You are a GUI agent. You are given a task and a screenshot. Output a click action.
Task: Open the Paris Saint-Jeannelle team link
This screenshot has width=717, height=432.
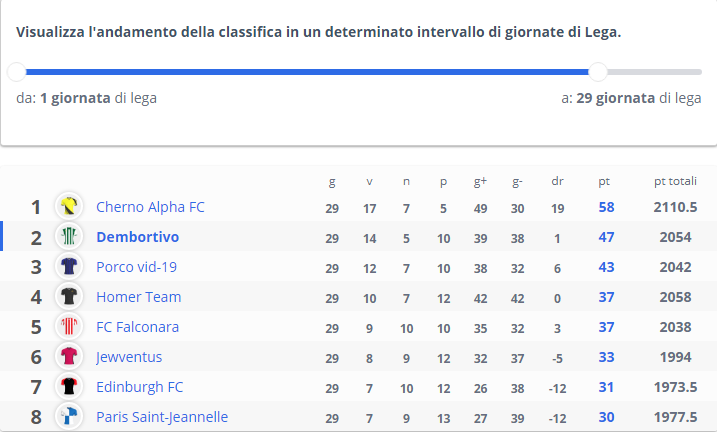pyautogui.click(x=162, y=417)
